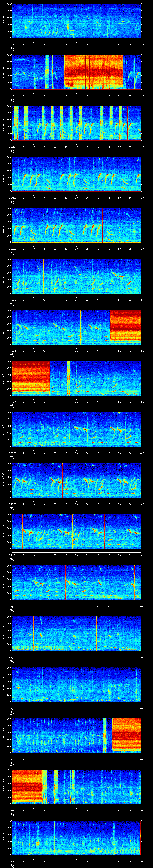Select the 19:05:00 time label

pyautogui.click(x=12, y=249)
